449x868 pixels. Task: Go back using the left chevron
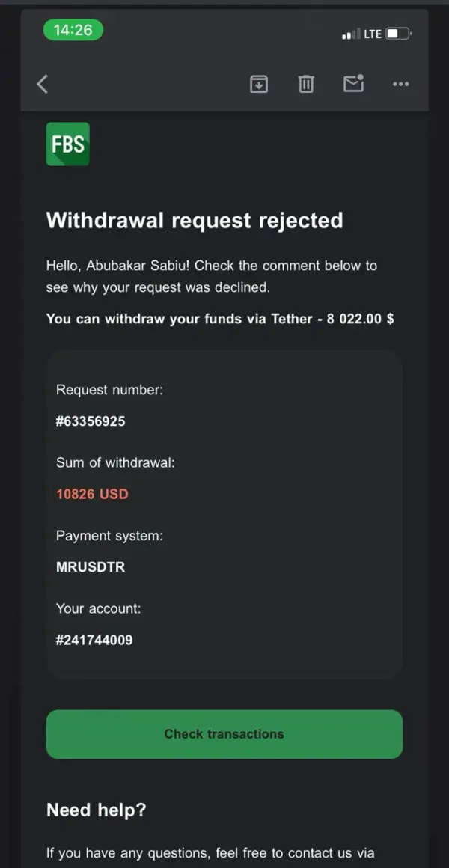43,84
